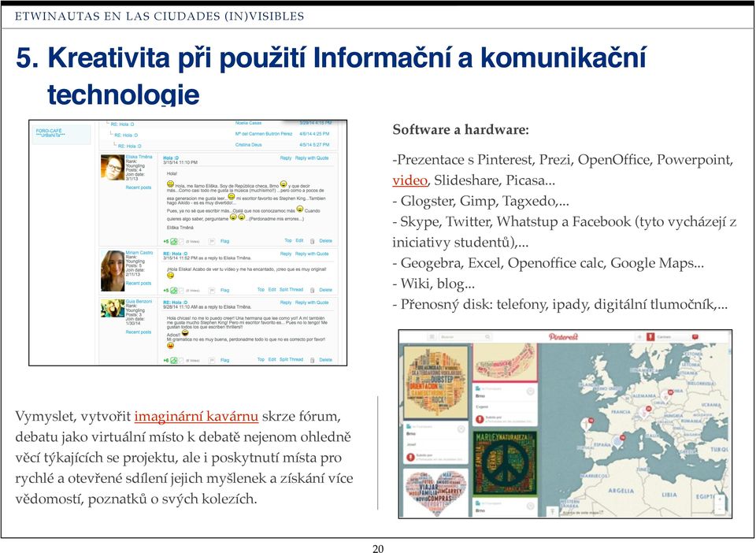Image resolution: width=756 pixels, height=553 pixels.
Task: Open the Dubstep word-cloud pin
Action: coord(435,381)
